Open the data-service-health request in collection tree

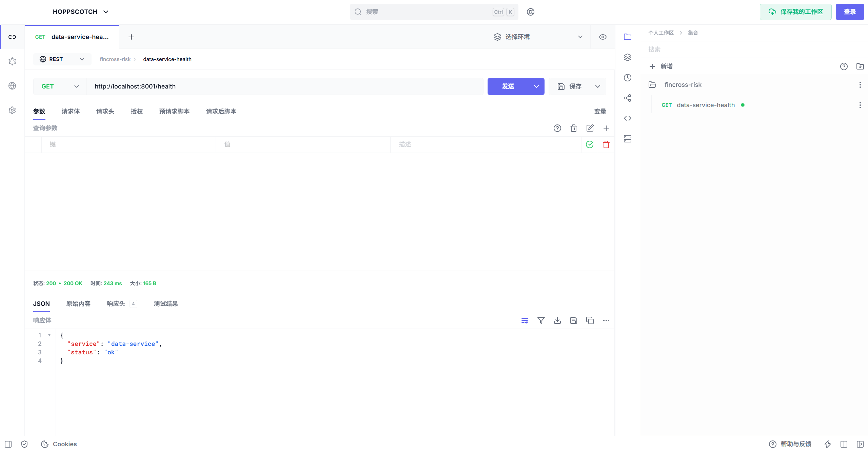pos(706,105)
